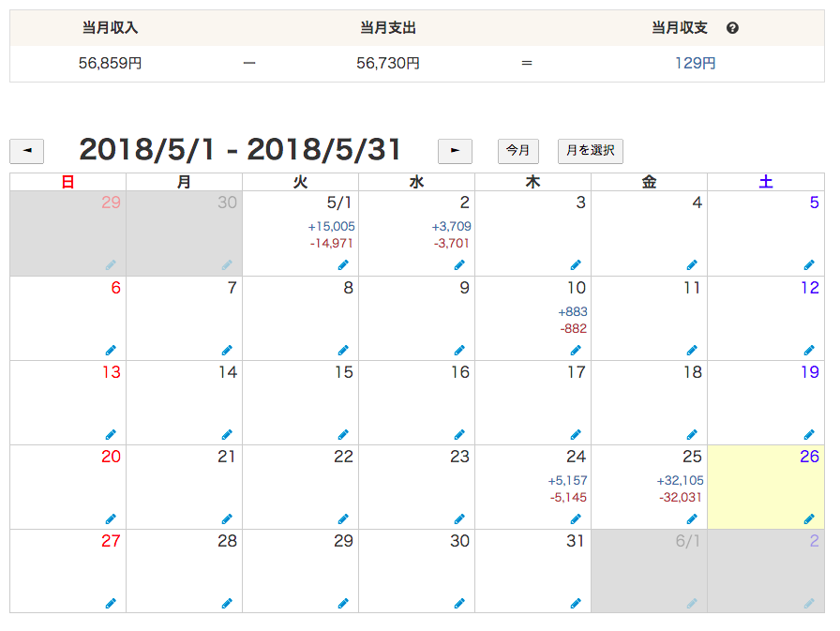Open the edit pencil for May 19

click(809, 434)
